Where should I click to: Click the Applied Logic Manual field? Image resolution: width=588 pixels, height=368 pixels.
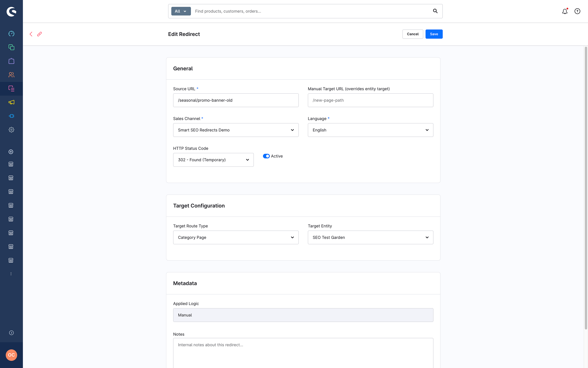(303, 315)
